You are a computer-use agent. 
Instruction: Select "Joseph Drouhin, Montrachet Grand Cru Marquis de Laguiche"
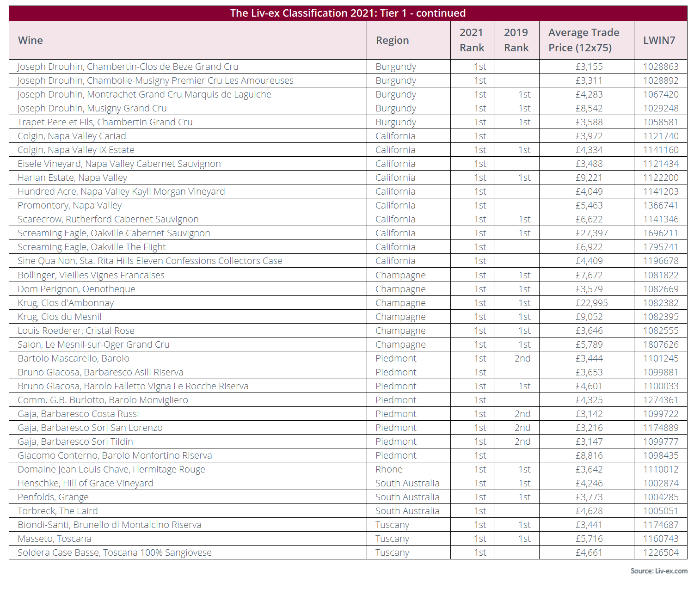tap(144, 94)
